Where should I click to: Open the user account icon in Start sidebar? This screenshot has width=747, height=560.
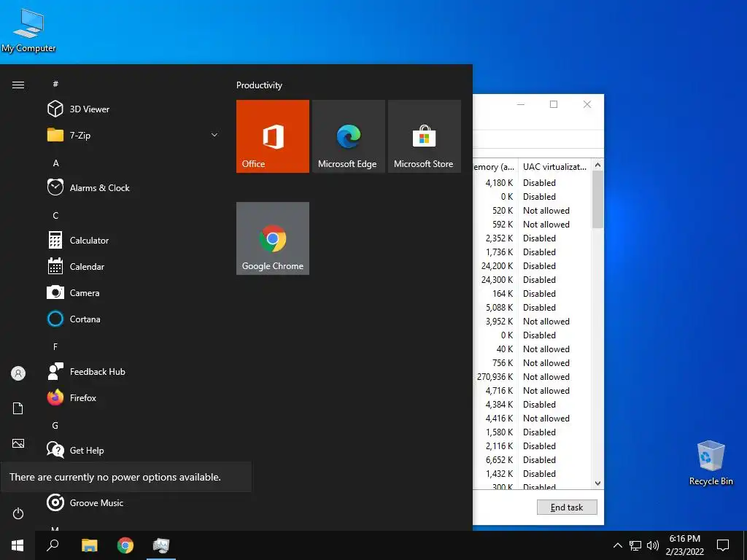[18, 373]
